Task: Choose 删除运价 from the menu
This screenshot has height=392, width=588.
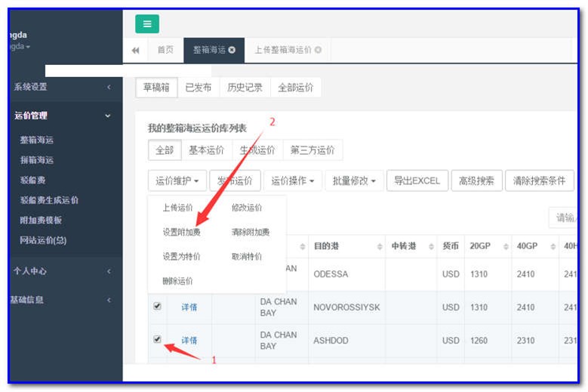Action: click(x=177, y=280)
